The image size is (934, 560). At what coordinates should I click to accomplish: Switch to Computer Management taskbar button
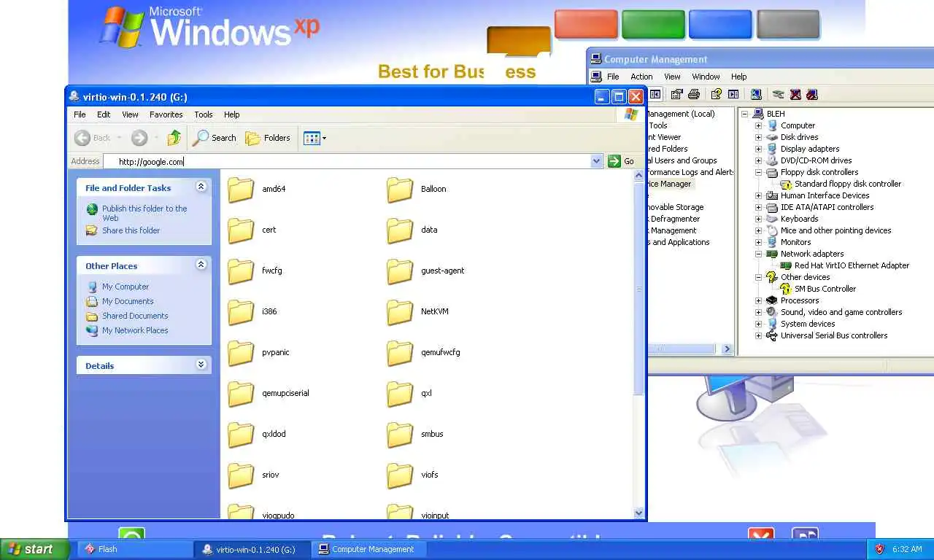[x=368, y=549]
